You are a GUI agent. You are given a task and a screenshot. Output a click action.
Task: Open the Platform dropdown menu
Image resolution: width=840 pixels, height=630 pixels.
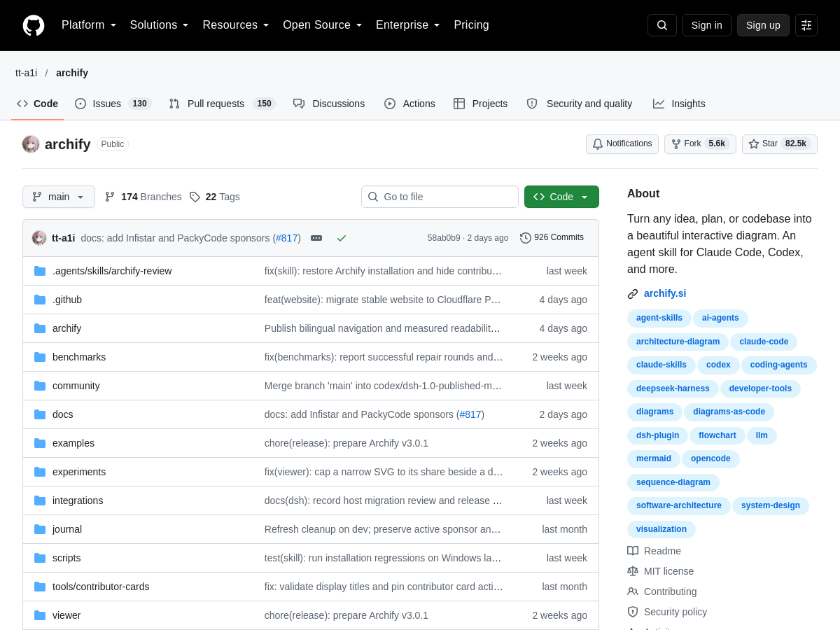coord(89,25)
